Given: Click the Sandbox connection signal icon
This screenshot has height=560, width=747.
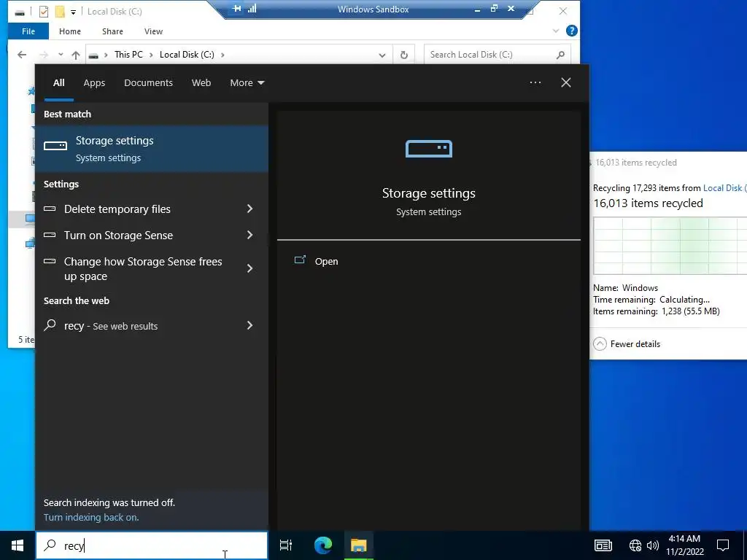Looking at the screenshot, I should point(252,9).
